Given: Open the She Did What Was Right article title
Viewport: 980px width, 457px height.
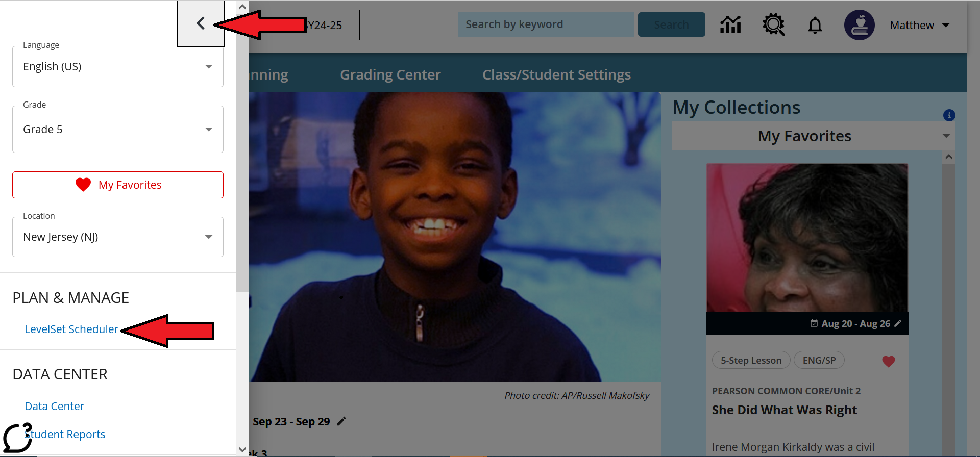Looking at the screenshot, I should pos(785,410).
